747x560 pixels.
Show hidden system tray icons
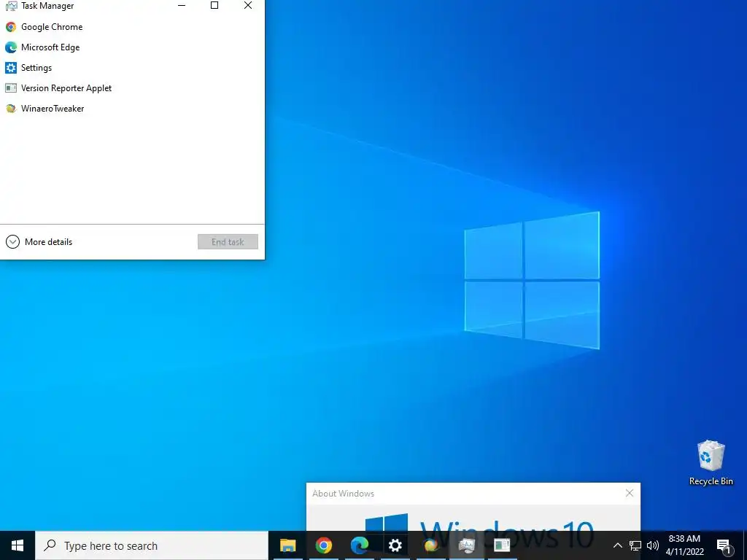click(x=617, y=545)
